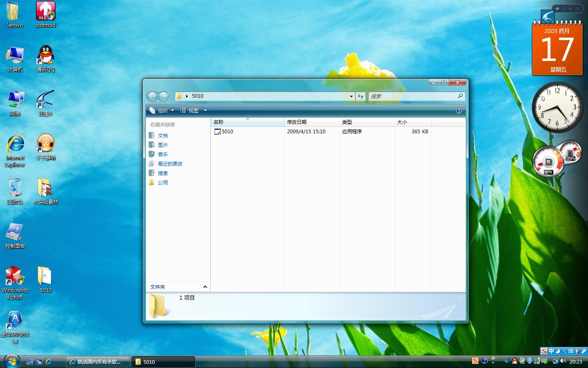The width and height of the screenshot is (588, 368).
Task: Click the Switch Windows quick launch icon
Action: coord(39,361)
